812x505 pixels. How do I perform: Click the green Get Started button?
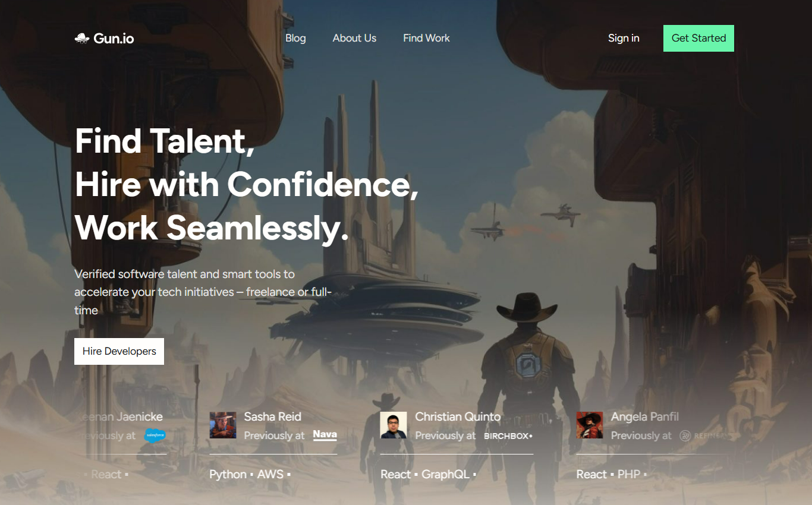point(698,38)
